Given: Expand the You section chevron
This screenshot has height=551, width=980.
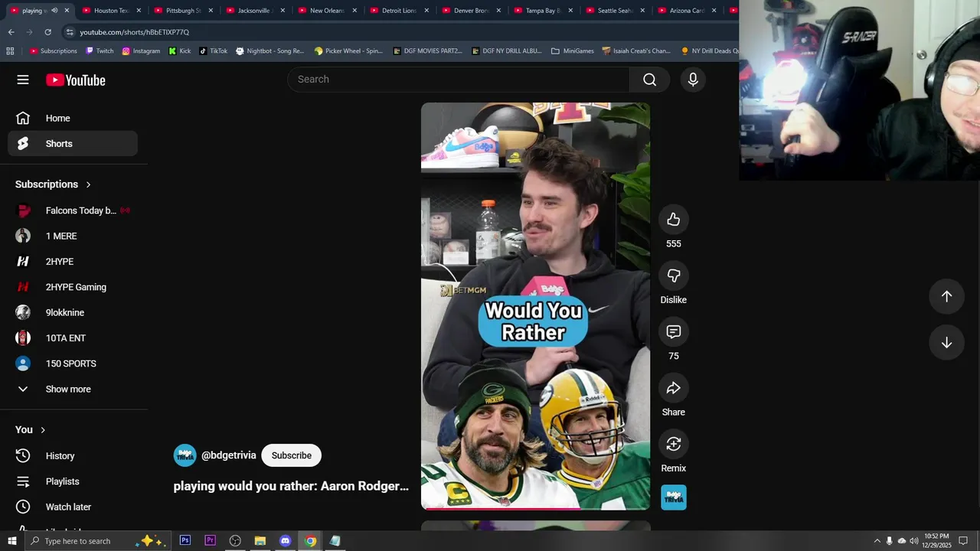Looking at the screenshot, I should [43, 430].
